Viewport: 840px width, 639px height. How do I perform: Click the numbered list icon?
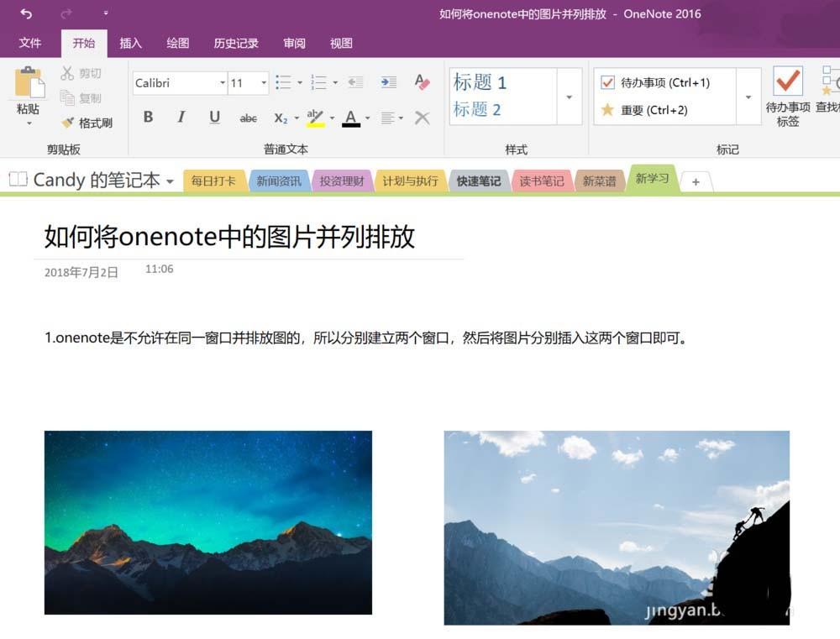pyautogui.click(x=320, y=82)
